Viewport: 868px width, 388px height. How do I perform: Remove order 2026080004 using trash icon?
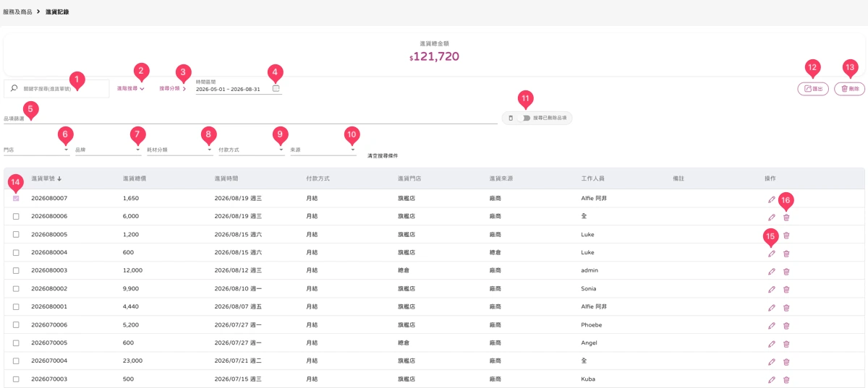786,253
